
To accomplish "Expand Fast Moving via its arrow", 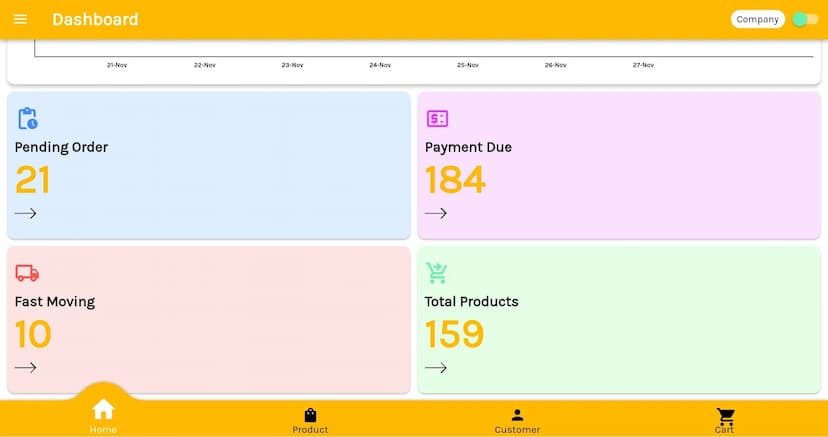I will point(25,367).
